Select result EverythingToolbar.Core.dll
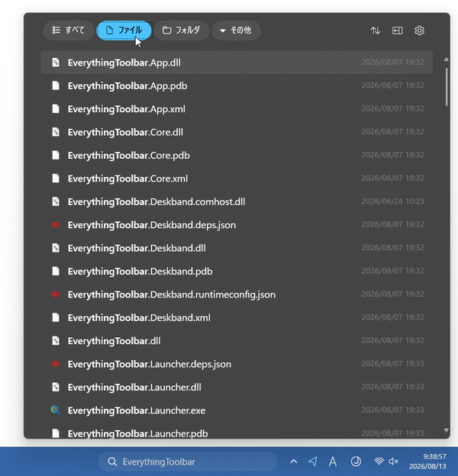The width and height of the screenshot is (458, 476). tap(237, 132)
